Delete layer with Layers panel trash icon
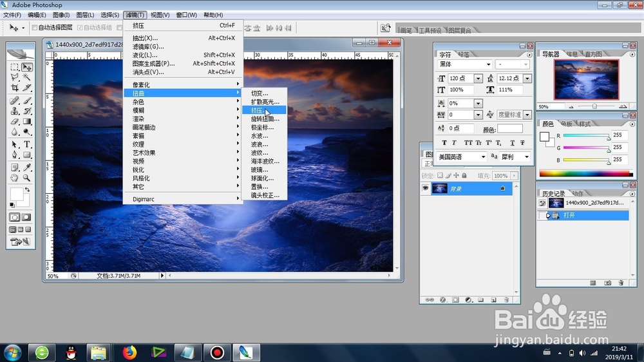The height and width of the screenshot is (362, 644). click(506, 300)
